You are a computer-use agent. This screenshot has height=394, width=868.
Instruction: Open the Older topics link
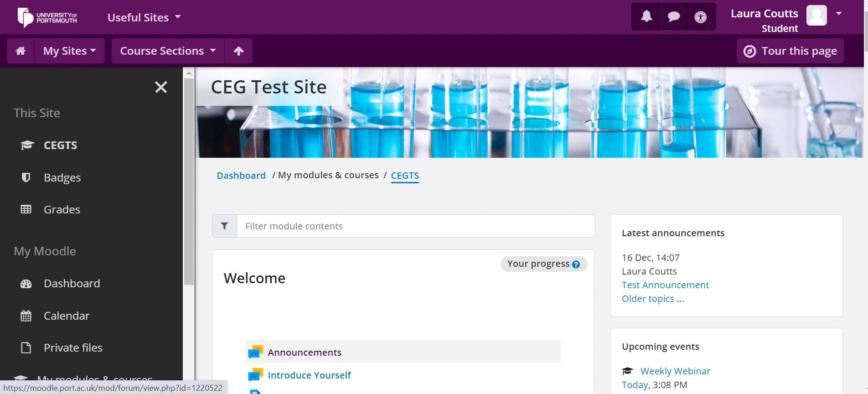[x=648, y=299]
